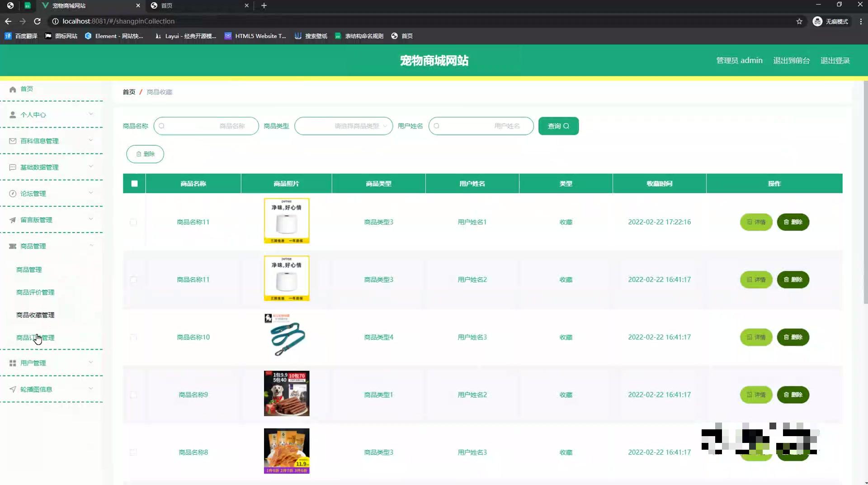Expand the 轮播图信息 menu chevron
The image size is (868, 485).
(x=91, y=388)
